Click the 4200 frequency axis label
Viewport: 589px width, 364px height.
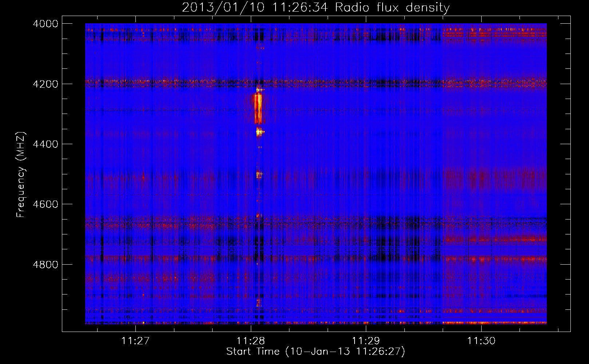click(46, 84)
